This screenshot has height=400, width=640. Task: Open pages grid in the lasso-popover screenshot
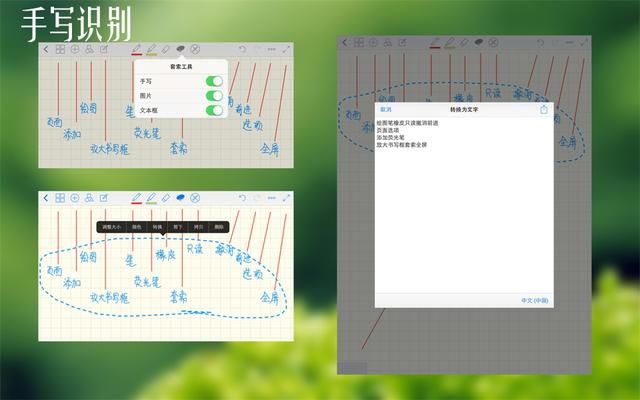tap(60, 49)
